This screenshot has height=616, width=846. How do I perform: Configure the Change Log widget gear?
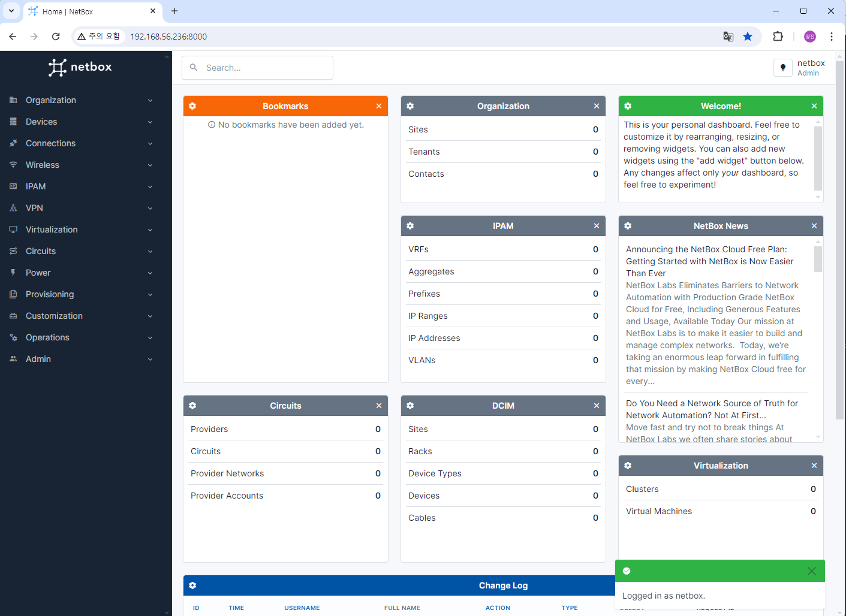(x=192, y=585)
